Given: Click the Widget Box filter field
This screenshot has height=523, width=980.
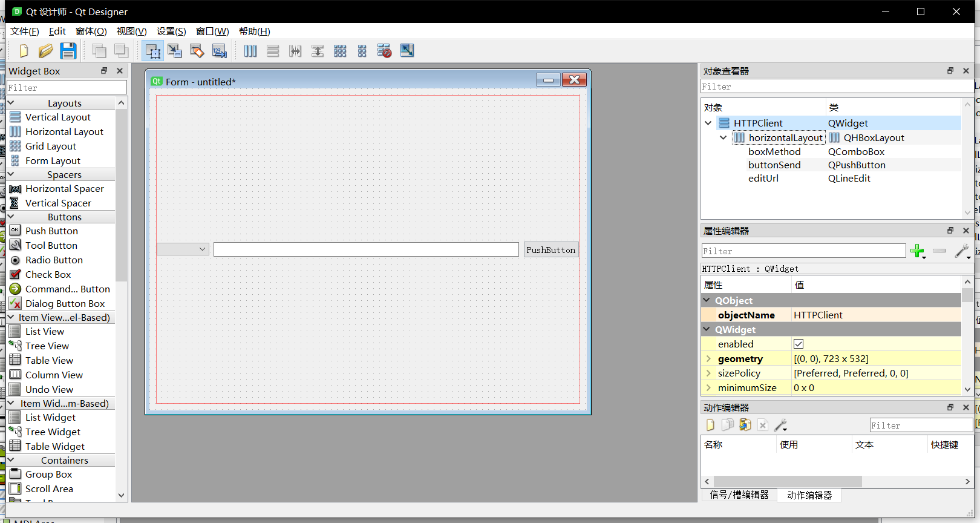Looking at the screenshot, I should (67, 88).
